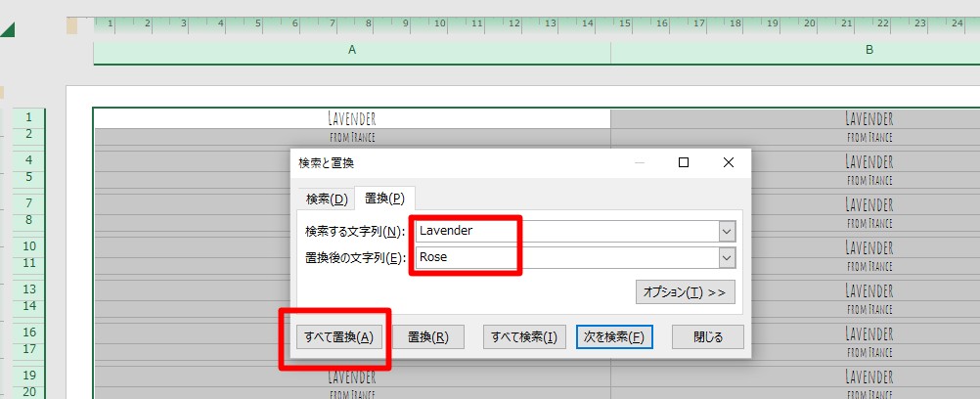
Task: Expand options with オプション(T) >> button
Action: tap(685, 291)
